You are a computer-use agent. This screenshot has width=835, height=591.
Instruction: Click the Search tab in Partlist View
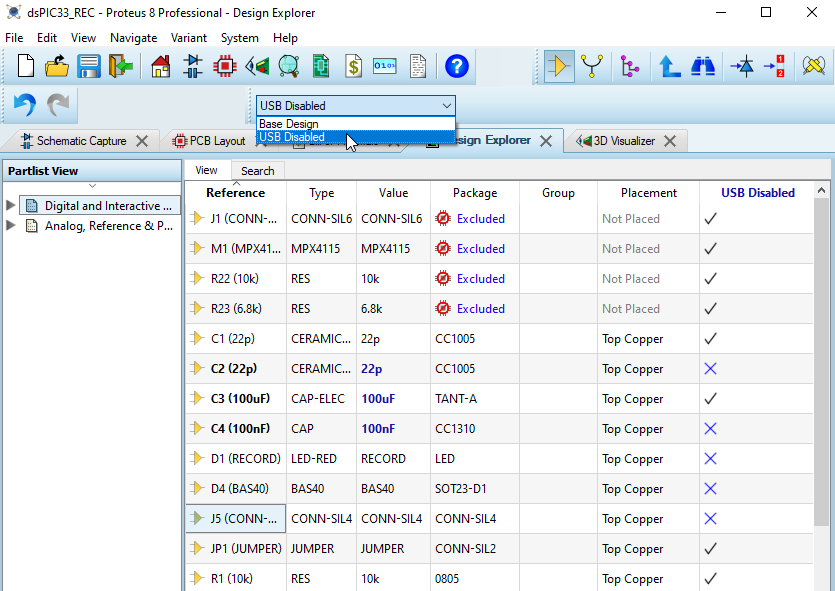(257, 170)
